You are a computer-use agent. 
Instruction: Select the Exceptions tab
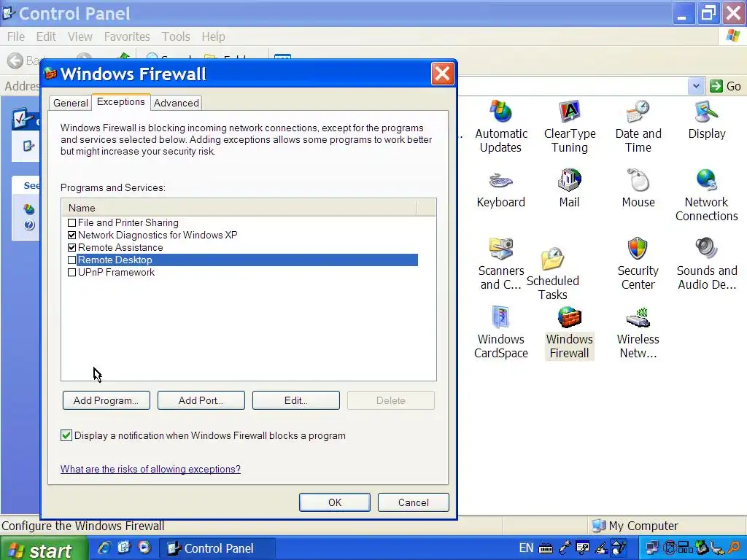(121, 102)
